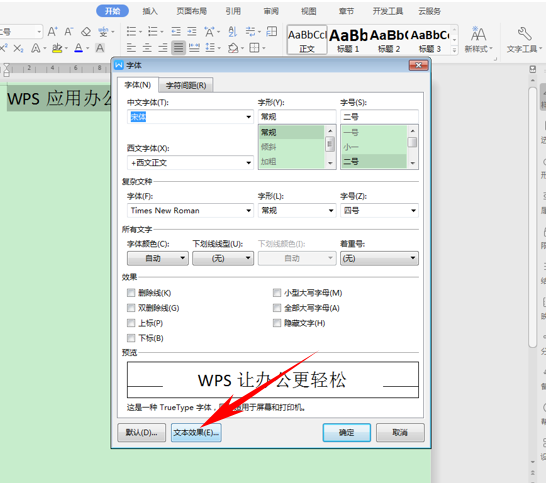Viewport: 548px width, 485px height.
Task: Align text left
Action: 131,48
